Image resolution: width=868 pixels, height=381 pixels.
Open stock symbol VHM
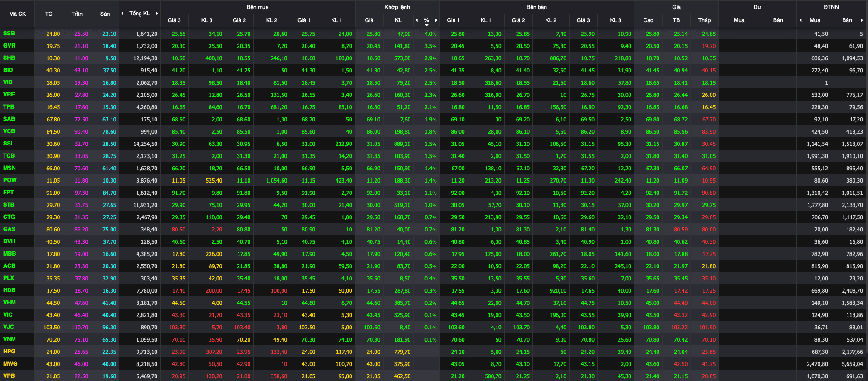pyautogui.click(x=9, y=303)
